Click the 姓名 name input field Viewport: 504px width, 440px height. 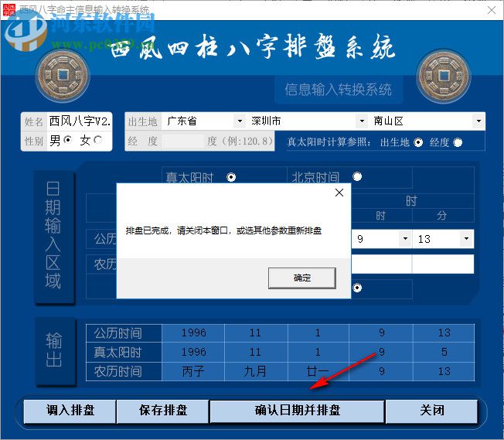[x=80, y=121]
